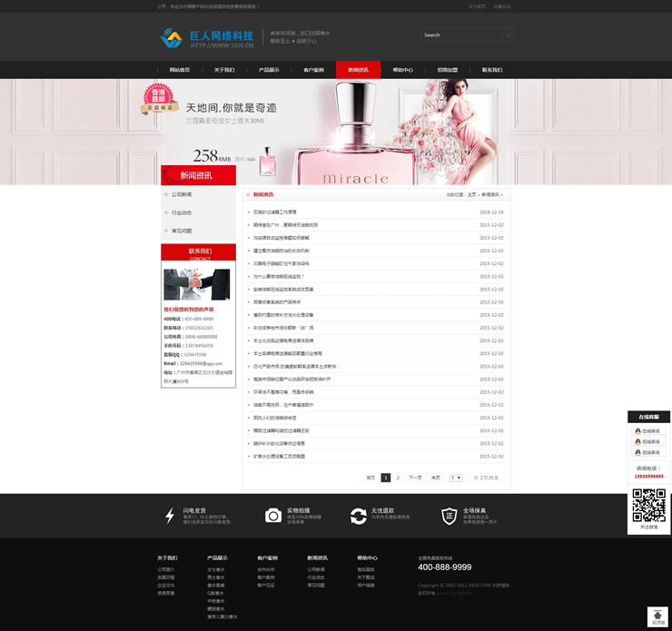
Task: Click the Search input field
Action: coord(461,35)
